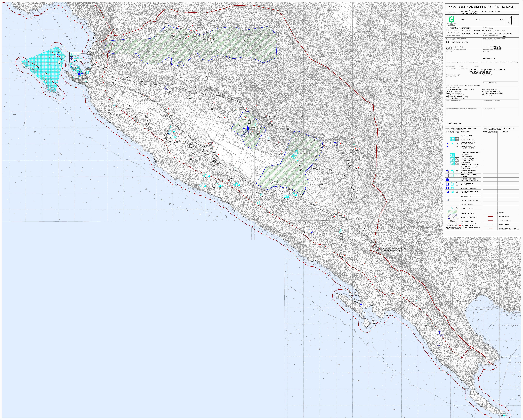
Task: Click 'ZAVOD ZA EKOLOŠKI INŽENJERING' text
Action: [481, 71]
